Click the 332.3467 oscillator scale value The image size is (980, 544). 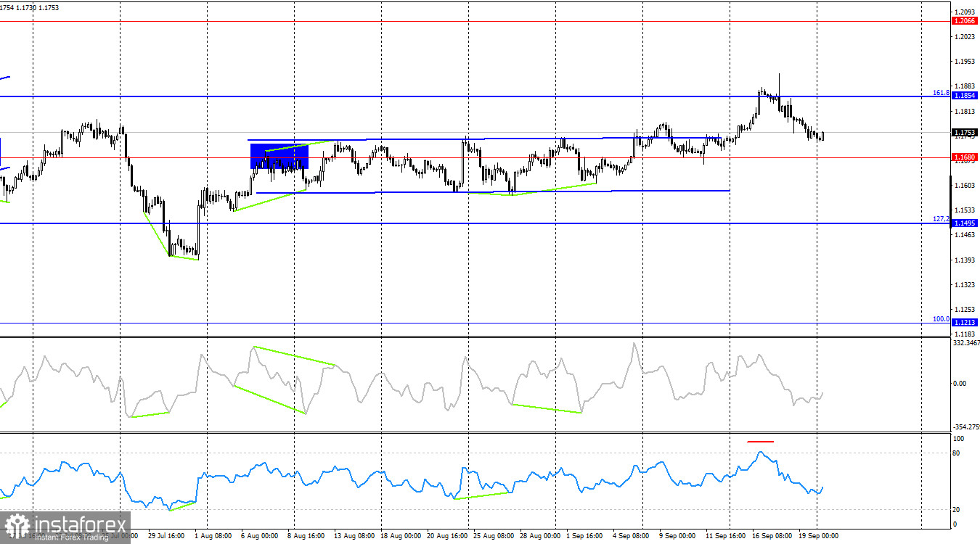[966, 342]
